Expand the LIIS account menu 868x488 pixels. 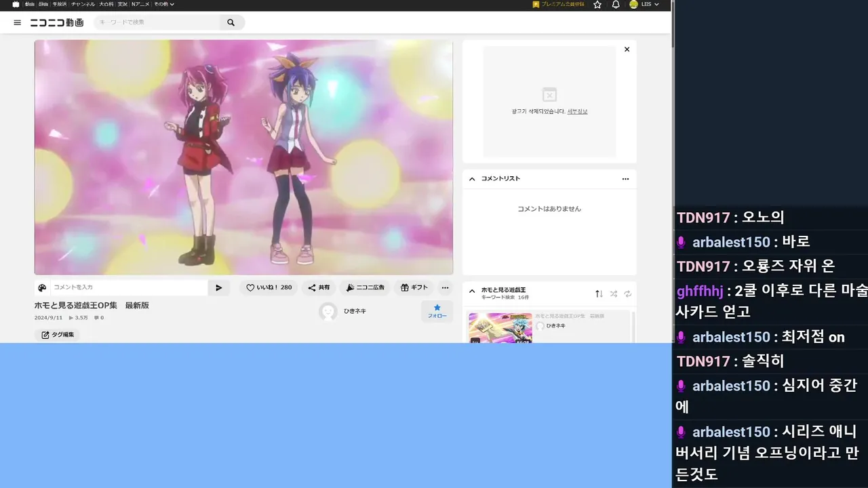pos(650,4)
